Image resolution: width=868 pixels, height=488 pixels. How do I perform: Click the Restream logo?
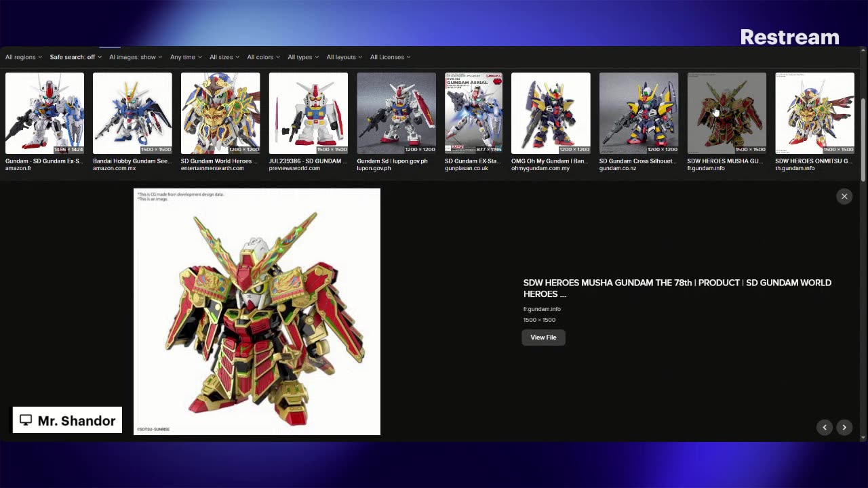(x=789, y=37)
